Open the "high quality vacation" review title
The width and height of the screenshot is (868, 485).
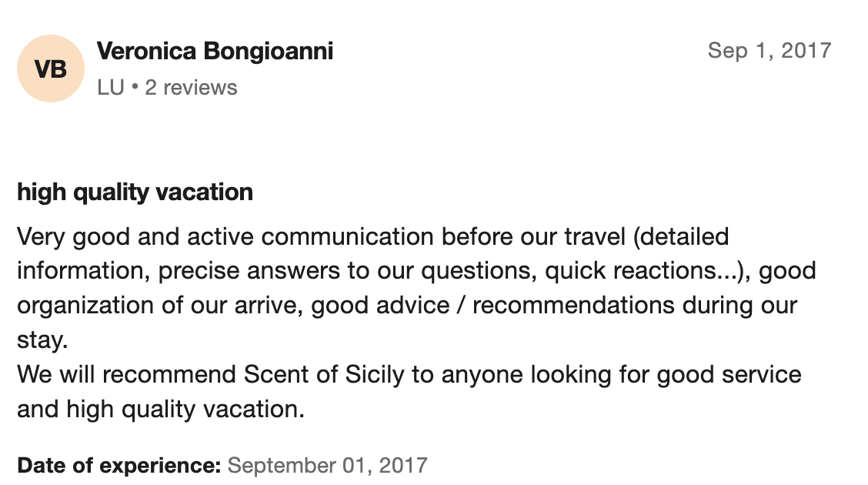click(x=135, y=192)
